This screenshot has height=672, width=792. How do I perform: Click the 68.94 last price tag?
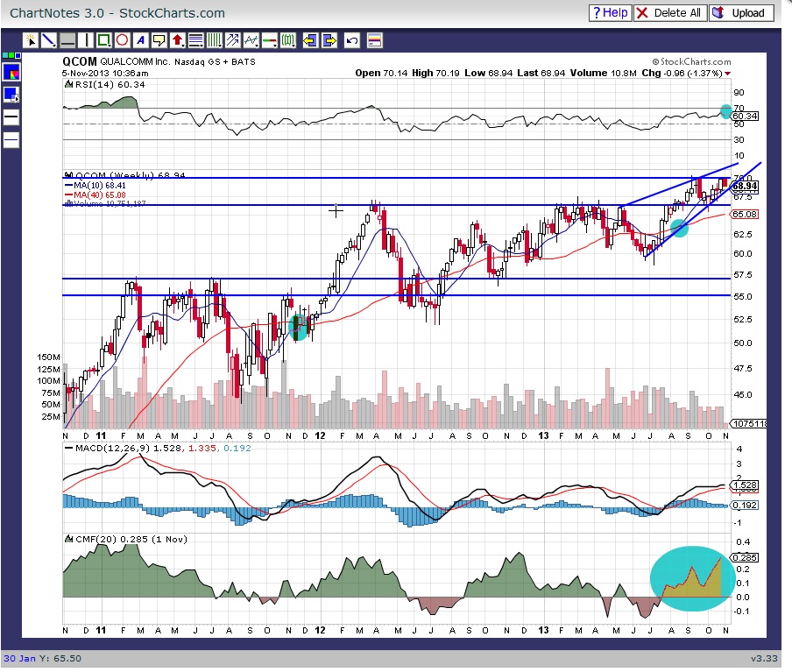pos(745,186)
